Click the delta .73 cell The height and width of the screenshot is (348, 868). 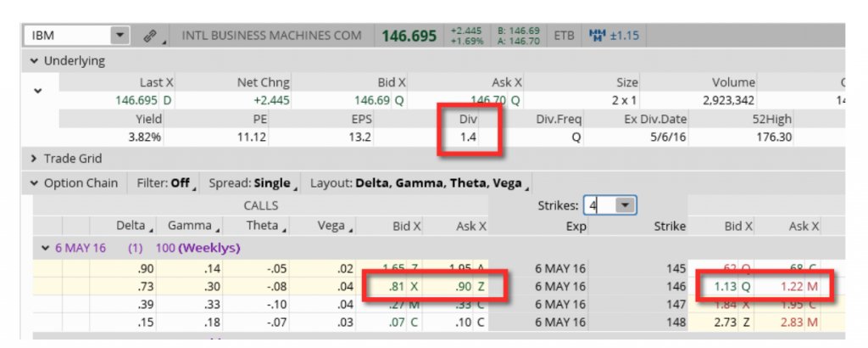click(x=145, y=287)
